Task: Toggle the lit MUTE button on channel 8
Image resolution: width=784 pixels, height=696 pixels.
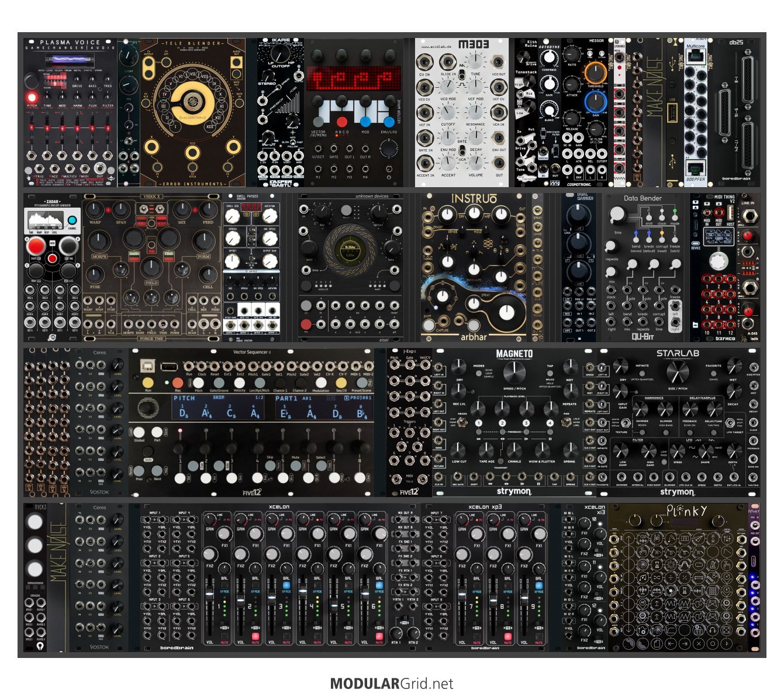Action: (507, 636)
